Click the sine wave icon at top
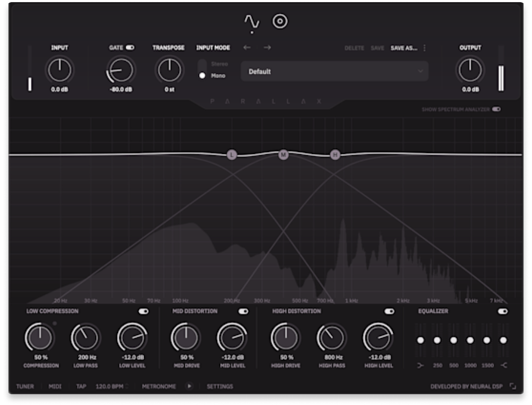The height and width of the screenshot is (405, 532). pyautogui.click(x=252, y=22)
